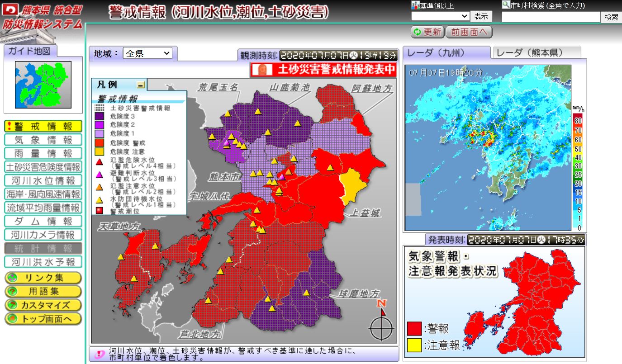Click the リンク集 button

click(43, 278)
